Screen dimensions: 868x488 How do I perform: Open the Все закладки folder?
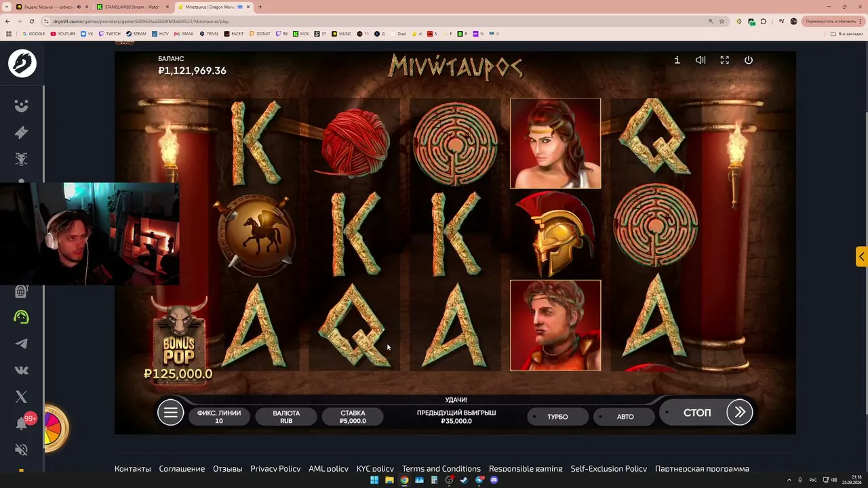(848, 33)
